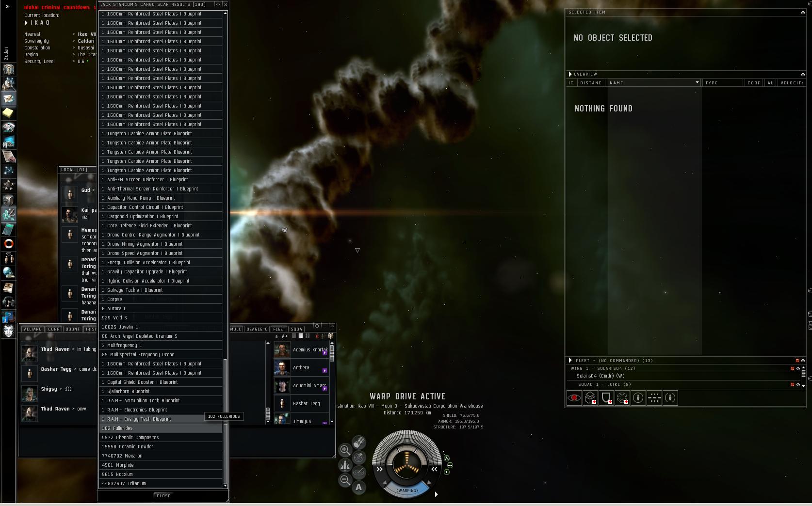Broadcast need shield using shield icon
The image size is (812, 506).
point(606,398)
